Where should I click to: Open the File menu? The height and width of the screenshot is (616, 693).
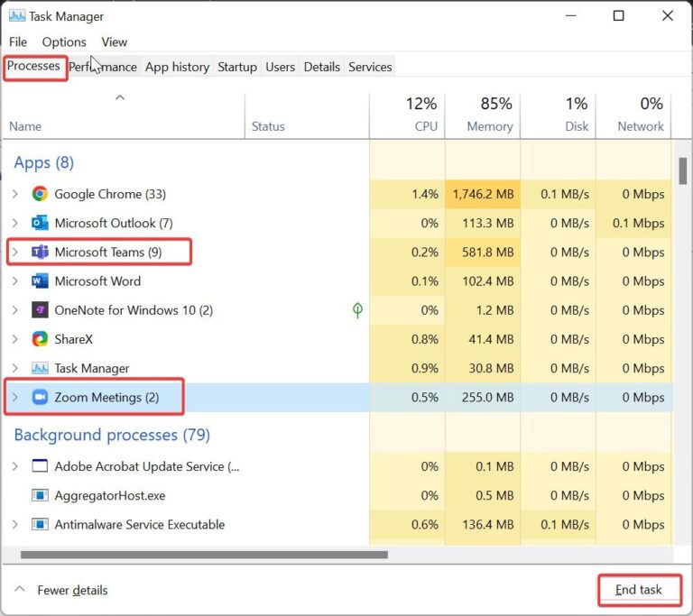tap(18, 42)
